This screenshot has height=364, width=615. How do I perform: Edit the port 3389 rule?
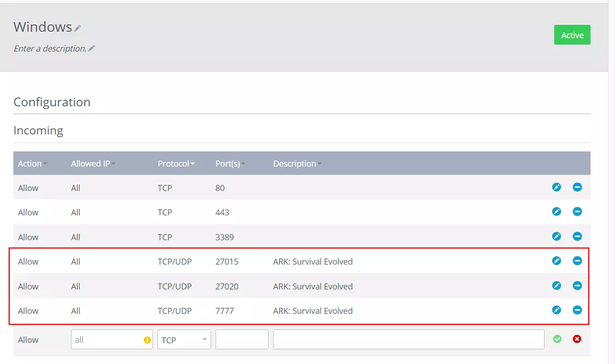tap(556, 236)
